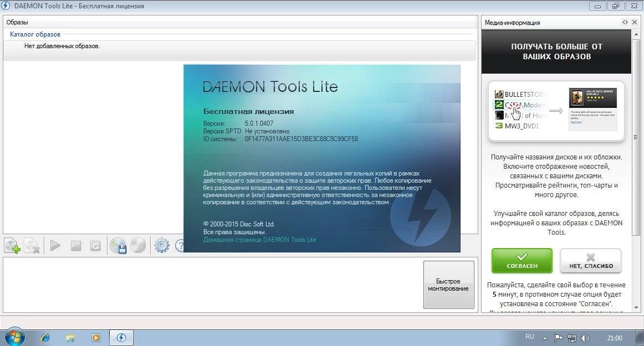Image resolution: width=644 pixels, height=346 pixels.
Task: Click the Add image toolbar icon
Action: point(12,246)
